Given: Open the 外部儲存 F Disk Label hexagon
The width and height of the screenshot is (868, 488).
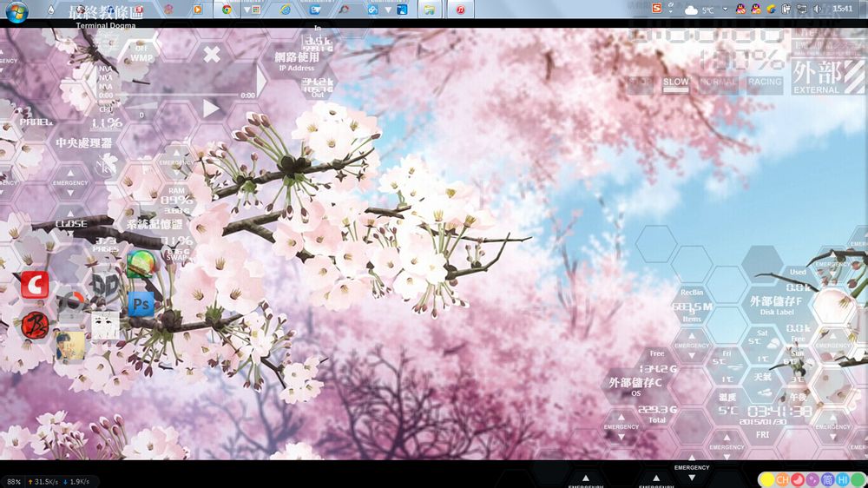Looking at the screenshot, I should 776,305.
